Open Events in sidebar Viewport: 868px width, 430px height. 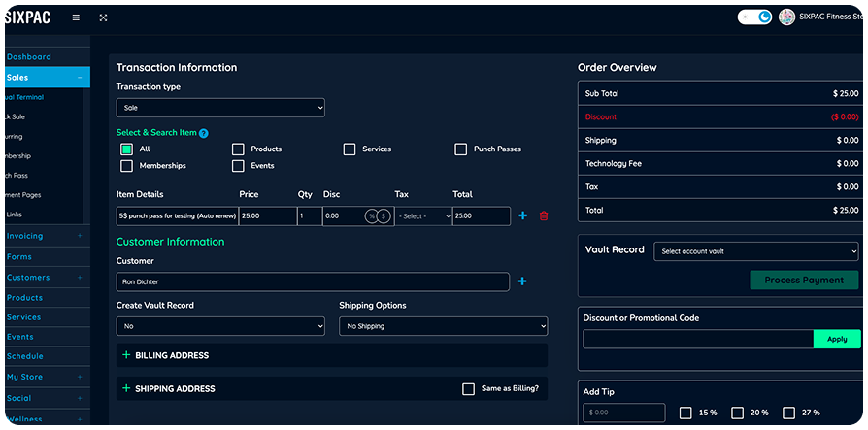[20, 337]
